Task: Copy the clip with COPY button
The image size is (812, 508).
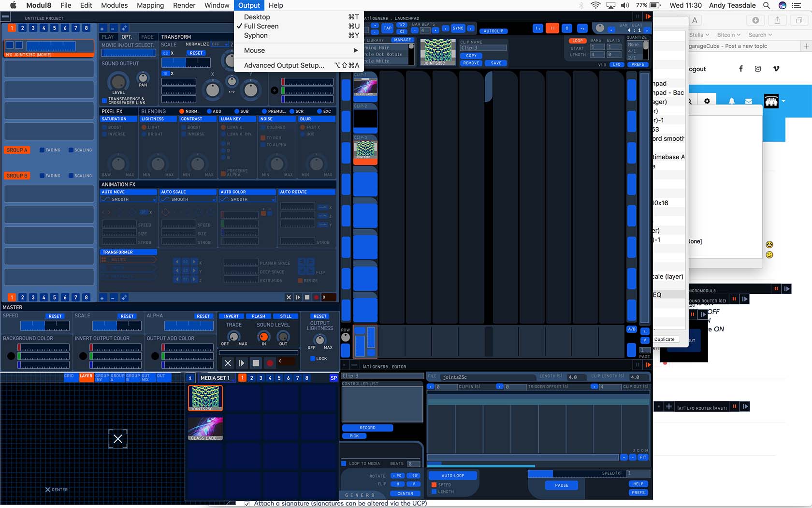Action: tap(471, 56)
